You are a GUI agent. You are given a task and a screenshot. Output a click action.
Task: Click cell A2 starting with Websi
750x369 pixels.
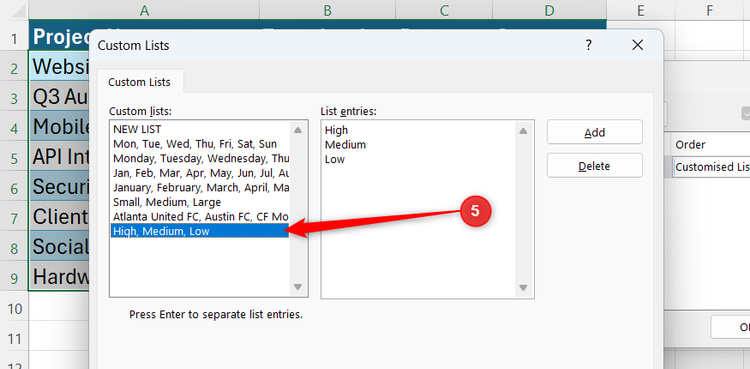coord(60,67)
